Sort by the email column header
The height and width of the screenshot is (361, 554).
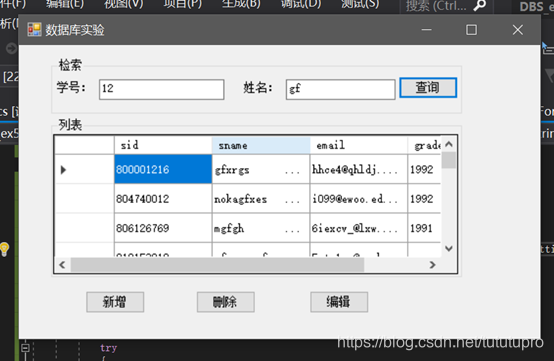[x=359, y=145]
